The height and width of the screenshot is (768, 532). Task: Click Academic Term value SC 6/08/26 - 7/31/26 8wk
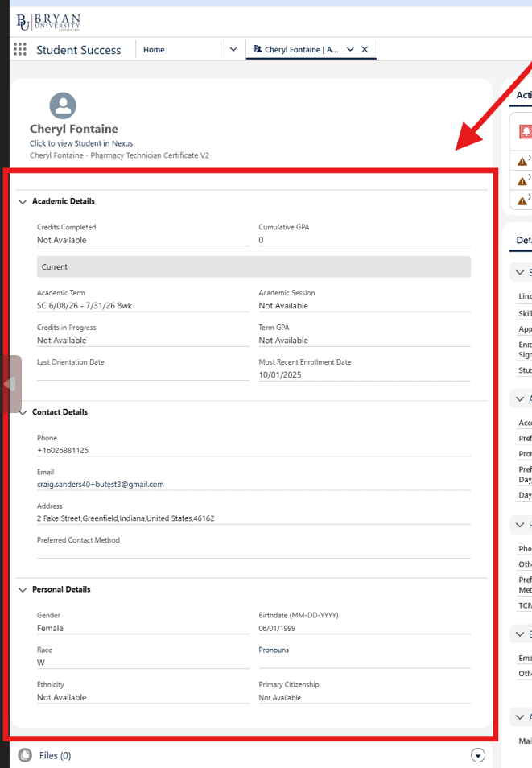[85, 306]
